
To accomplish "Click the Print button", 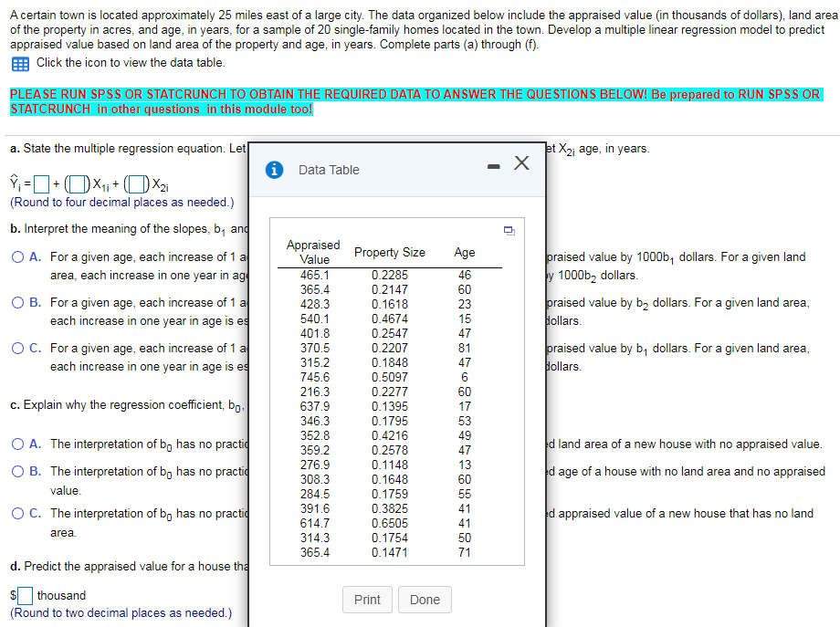I will pyautogui.click(x=367, y=600).
